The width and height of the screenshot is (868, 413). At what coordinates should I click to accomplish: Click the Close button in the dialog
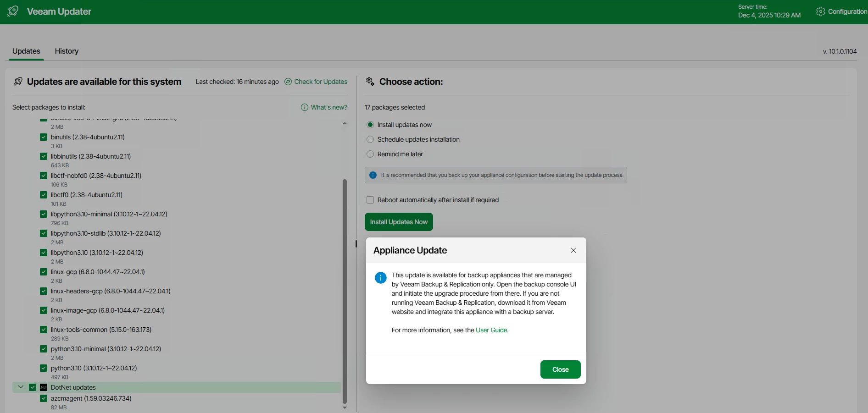pyautogui.click(x=560, y=369)
